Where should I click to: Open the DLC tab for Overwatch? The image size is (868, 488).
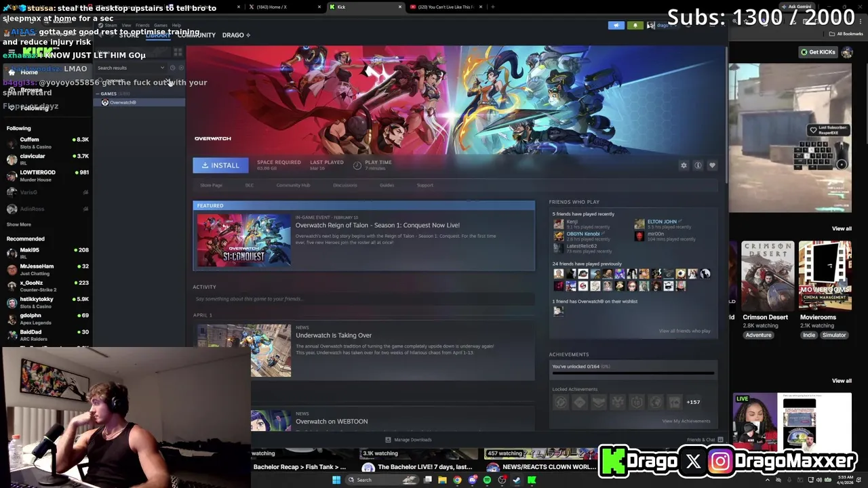[249, 185]
